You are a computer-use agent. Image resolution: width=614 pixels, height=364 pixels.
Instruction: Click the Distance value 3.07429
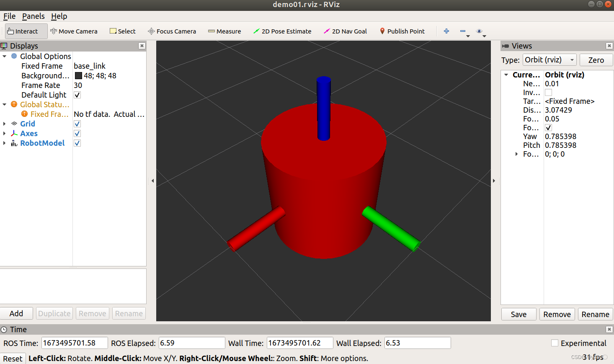pyautogui.click(x=558, y=110)
